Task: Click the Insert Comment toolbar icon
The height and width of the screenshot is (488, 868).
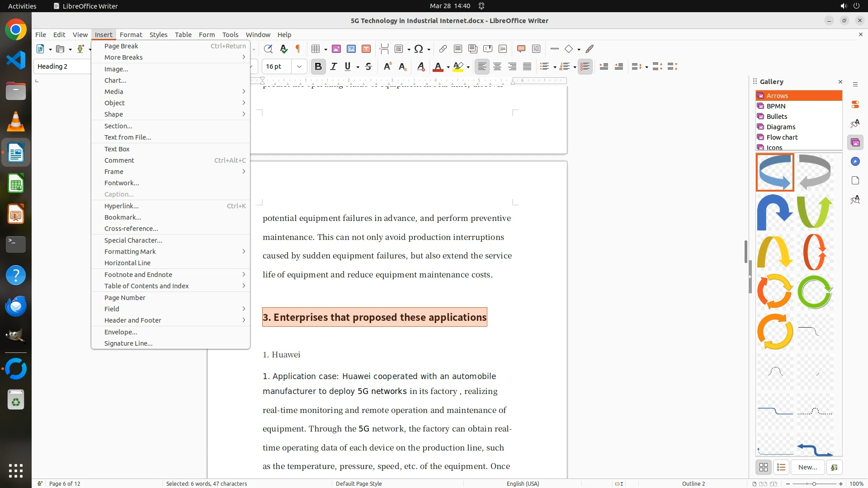Action: click(x=521, y=49)
